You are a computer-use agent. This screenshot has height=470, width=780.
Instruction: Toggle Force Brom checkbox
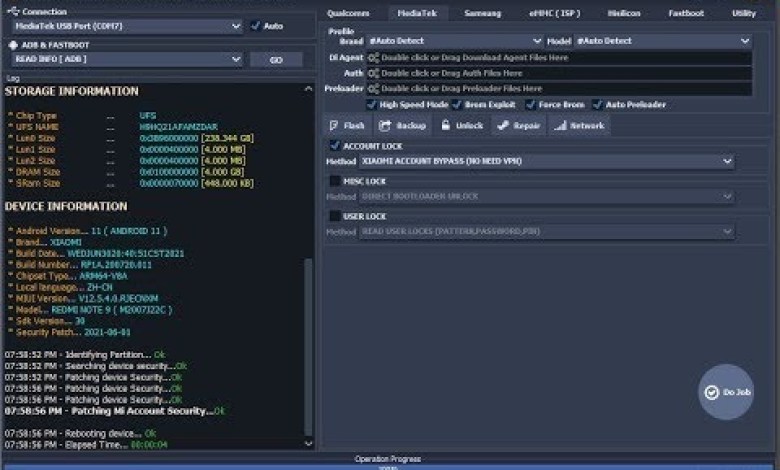point(530,104)
